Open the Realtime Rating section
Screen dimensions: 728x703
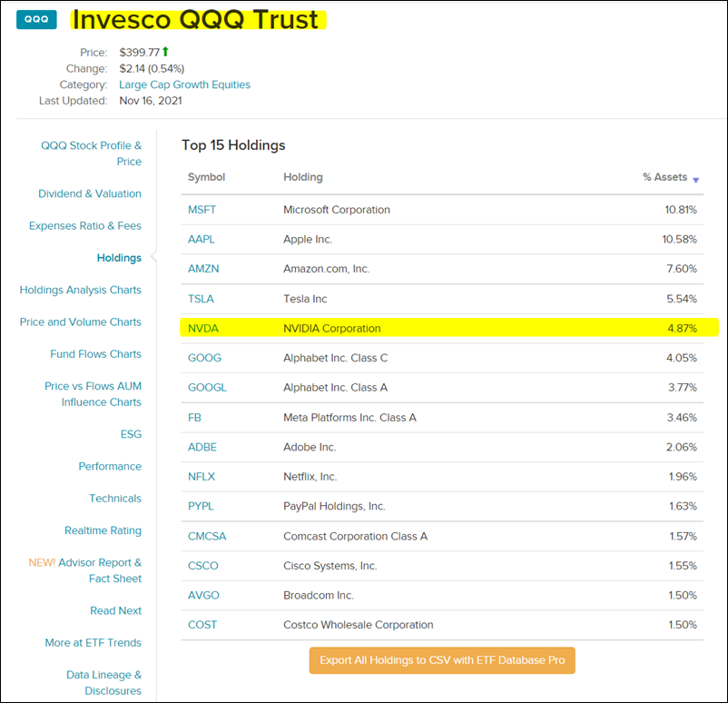click(x=103, y=530)
